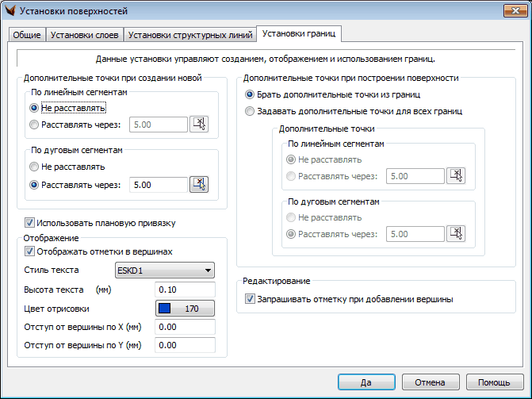Choose Брать дополнительные точки из границ option

coord(251,94)
